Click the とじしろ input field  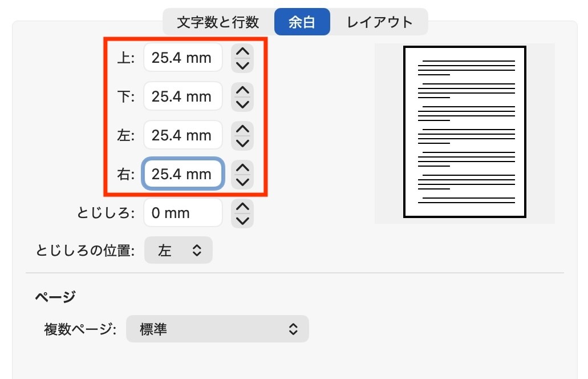click(x=183, y=213)
